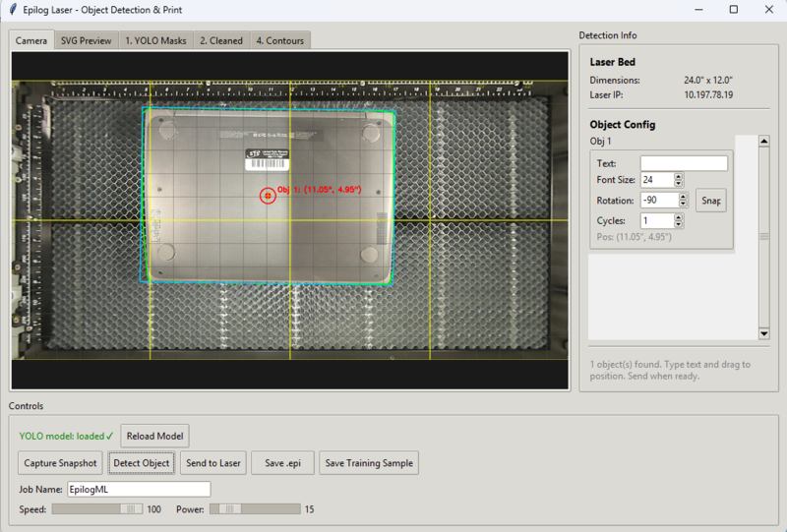Increase Font Size with the up arrow
The width and height of the screenshot is (787, 532).
click(679, 176)
